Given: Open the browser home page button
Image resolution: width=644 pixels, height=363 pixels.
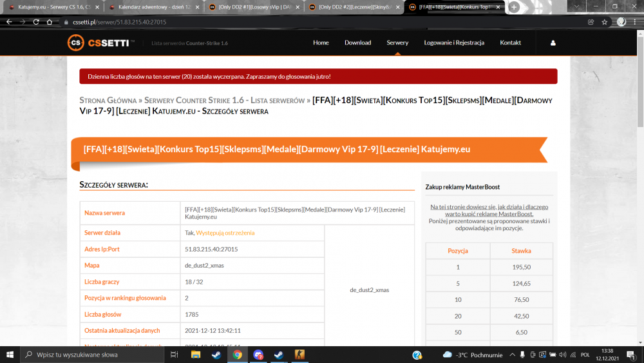Looking at the screenshot, I should [50, 22].
